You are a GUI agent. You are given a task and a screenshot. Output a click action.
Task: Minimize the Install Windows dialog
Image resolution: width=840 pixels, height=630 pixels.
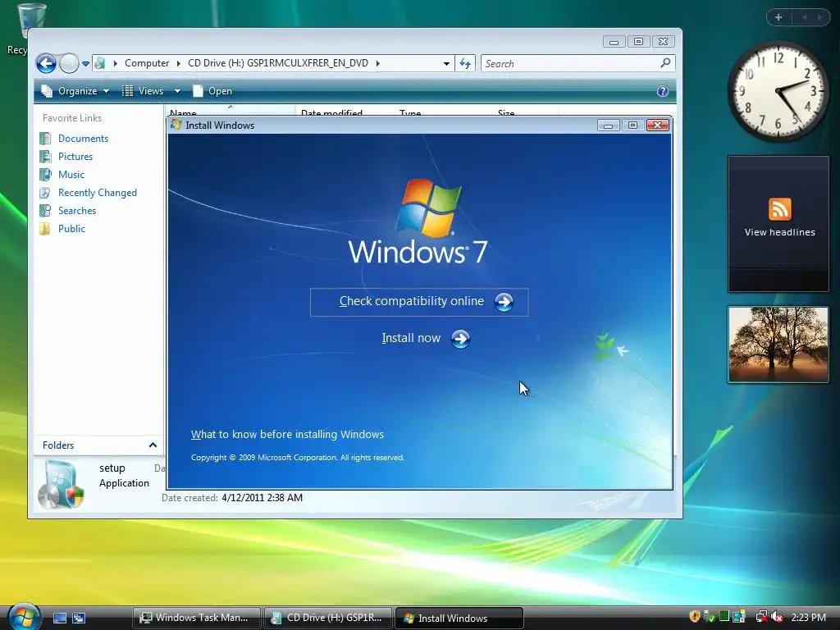(x=608, y=126)
